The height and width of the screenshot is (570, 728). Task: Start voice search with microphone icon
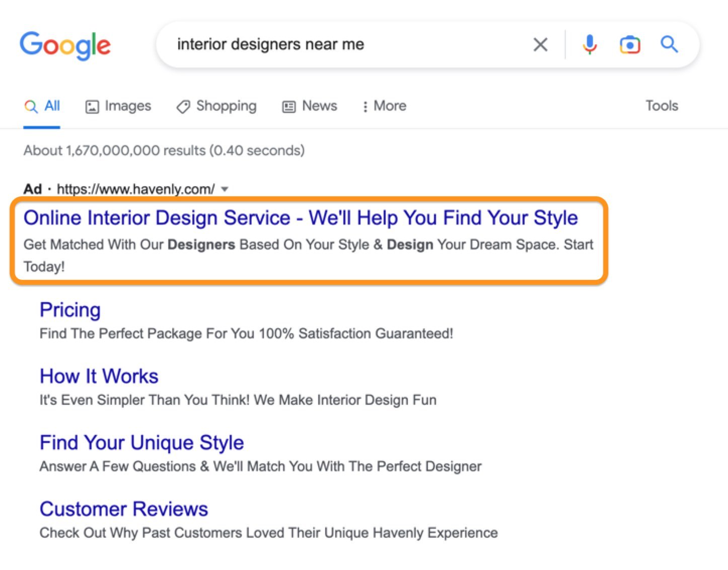[590, 45]
